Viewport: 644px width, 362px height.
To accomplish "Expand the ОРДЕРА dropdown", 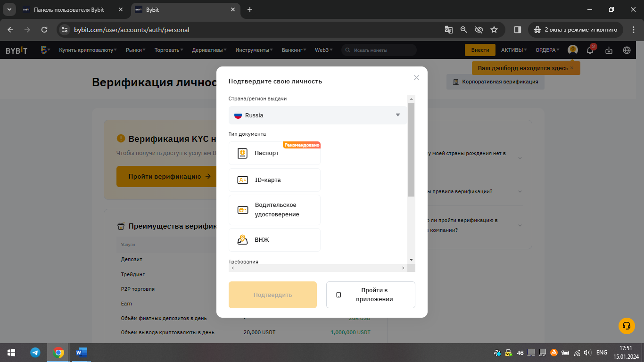I will click(x=547, y=50).
